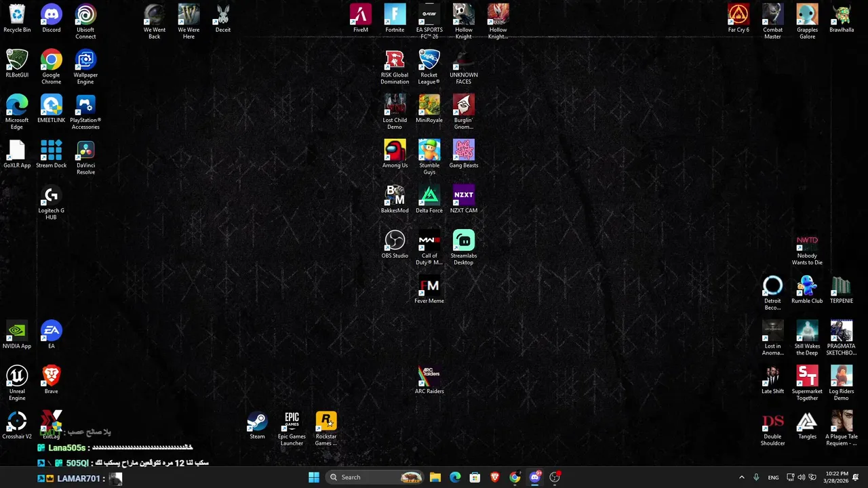Image resolution: width=868 pixels, height=488 pixels.
Task: Select the Crosshair V2 desktop icon
Action: (x=17, y=426)
